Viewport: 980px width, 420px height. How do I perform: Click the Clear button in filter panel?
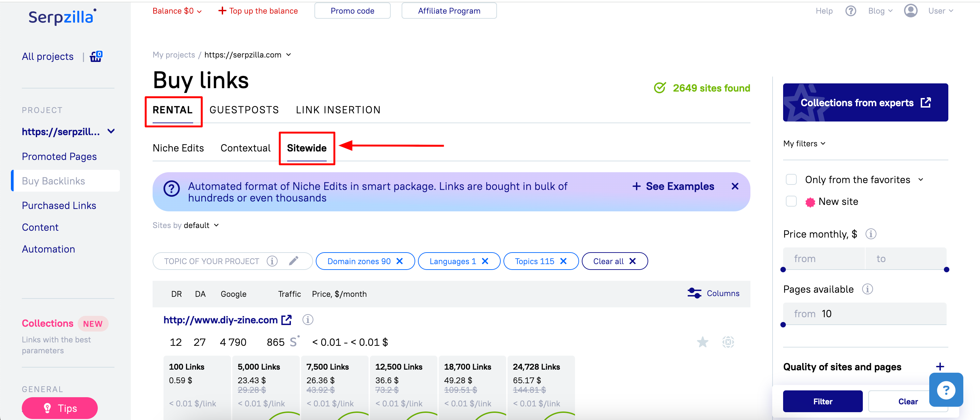[x=908, y=401]
